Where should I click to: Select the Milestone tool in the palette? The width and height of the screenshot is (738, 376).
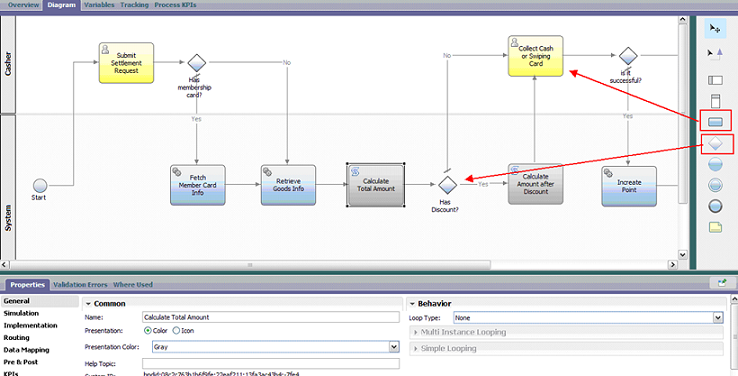715,101
